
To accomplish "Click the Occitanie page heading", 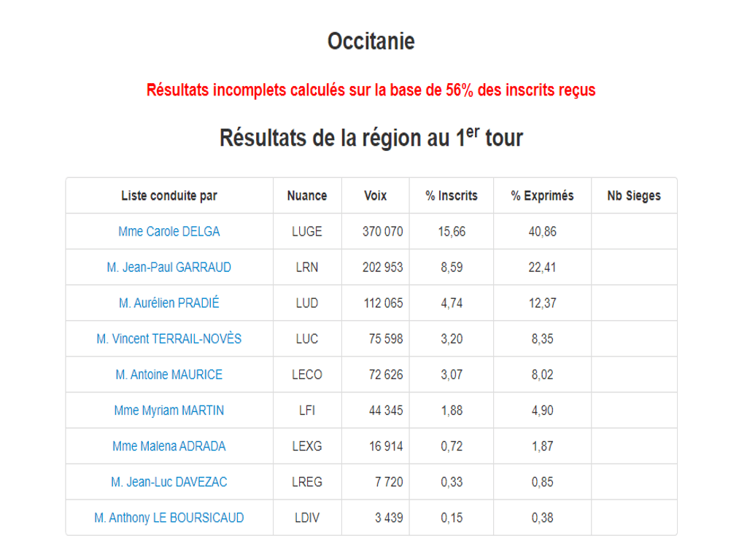I will click(371, 42).
